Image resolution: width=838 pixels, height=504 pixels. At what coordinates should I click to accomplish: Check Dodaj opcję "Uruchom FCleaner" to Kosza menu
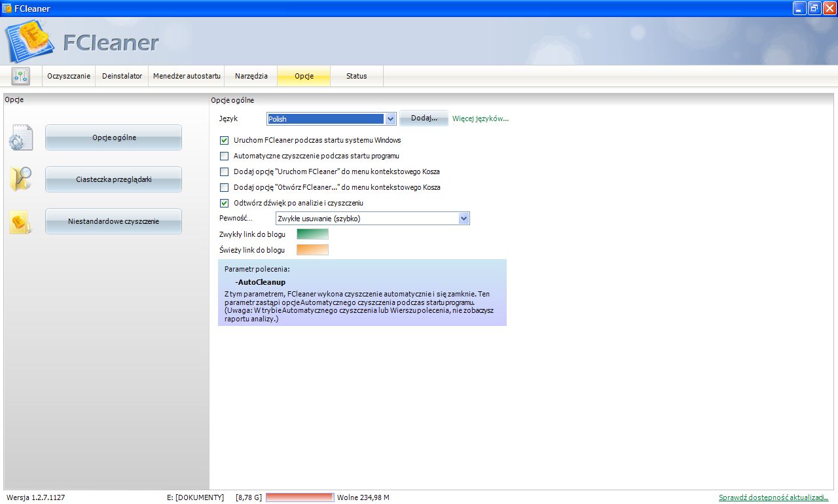point(225,171)
